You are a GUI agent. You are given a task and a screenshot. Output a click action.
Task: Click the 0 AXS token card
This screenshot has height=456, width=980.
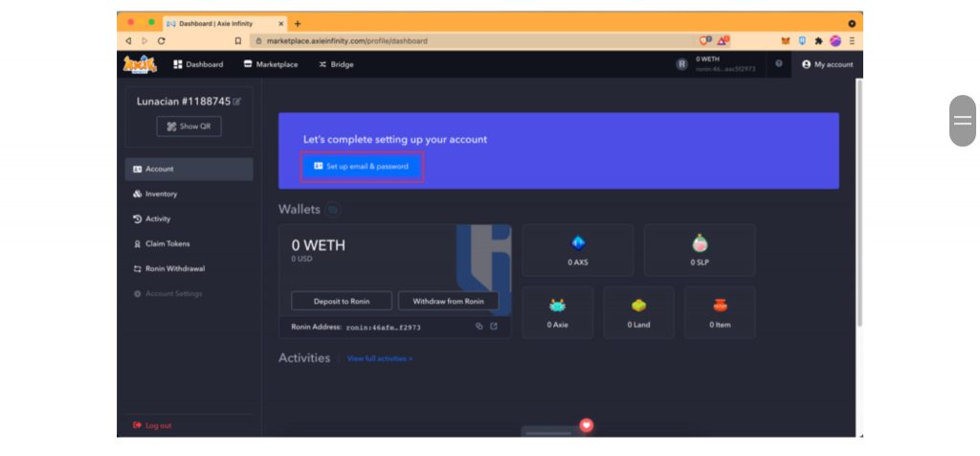tap(577, 250)
